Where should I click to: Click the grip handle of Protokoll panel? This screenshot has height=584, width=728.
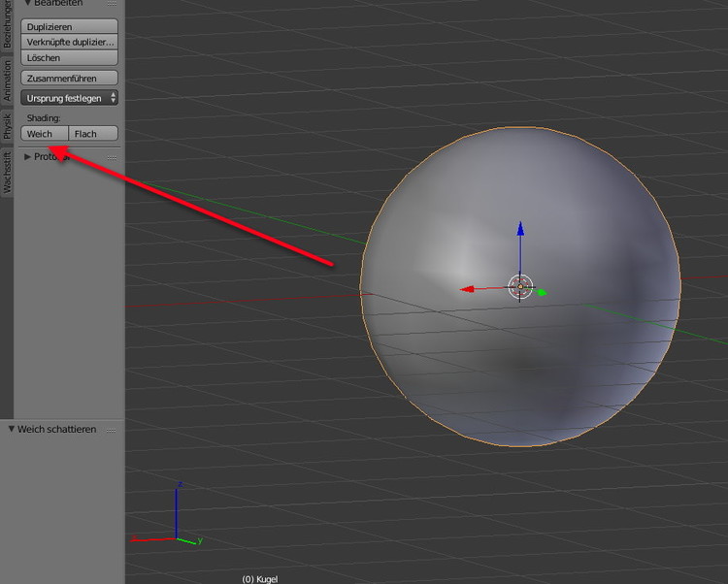pyautogui.click(x=112, y=156)
